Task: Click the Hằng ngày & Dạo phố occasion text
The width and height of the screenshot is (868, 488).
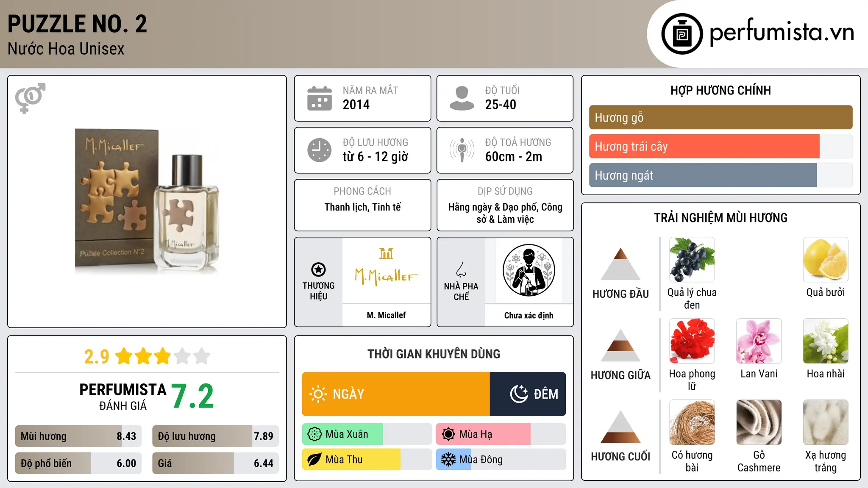Action: point(505,213)
